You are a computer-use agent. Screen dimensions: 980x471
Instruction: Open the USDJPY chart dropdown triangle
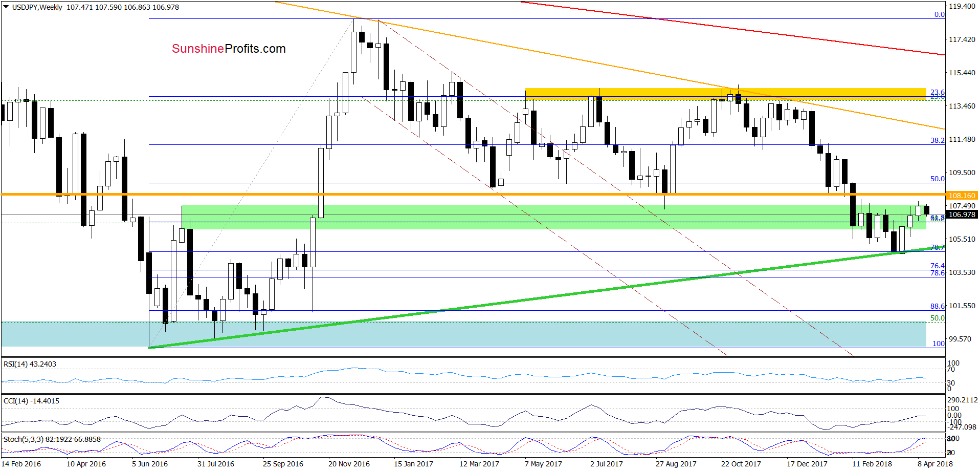6,7
